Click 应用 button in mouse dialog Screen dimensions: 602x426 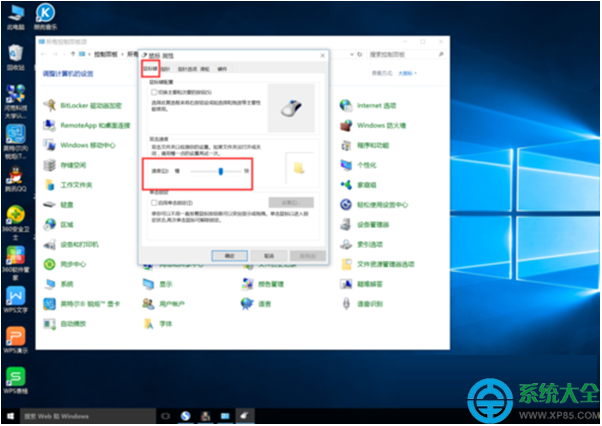[308, 256]
